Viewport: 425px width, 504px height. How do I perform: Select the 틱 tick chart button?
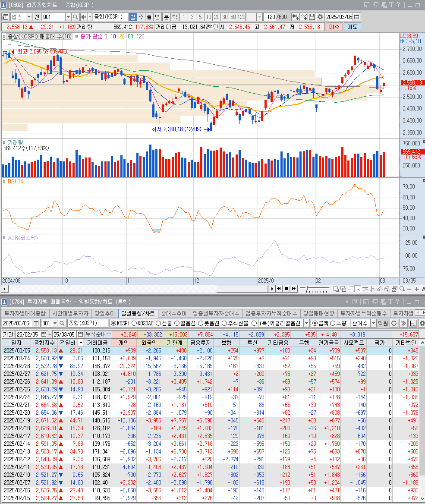(x=175, y=17)
